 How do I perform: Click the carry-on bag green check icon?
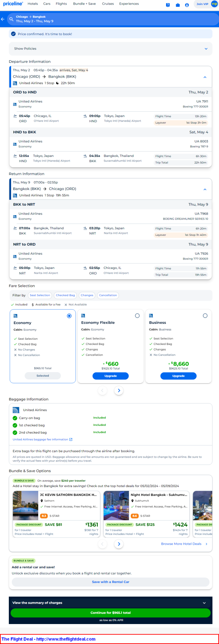tap(15, 418)
